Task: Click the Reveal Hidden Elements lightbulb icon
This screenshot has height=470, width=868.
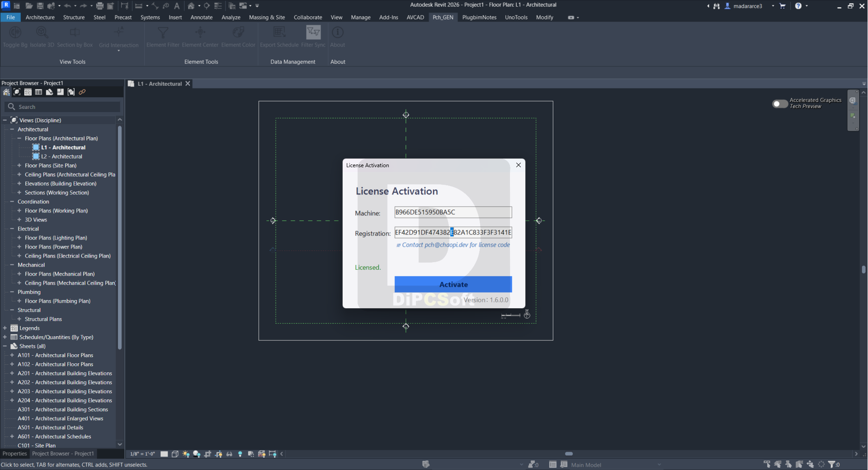Action: 240,454
